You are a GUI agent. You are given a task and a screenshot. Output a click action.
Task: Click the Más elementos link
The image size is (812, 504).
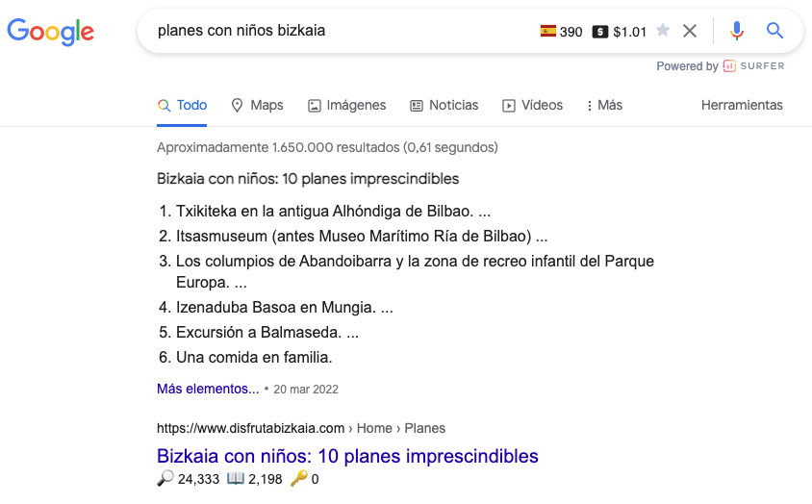tap(208, 389)
